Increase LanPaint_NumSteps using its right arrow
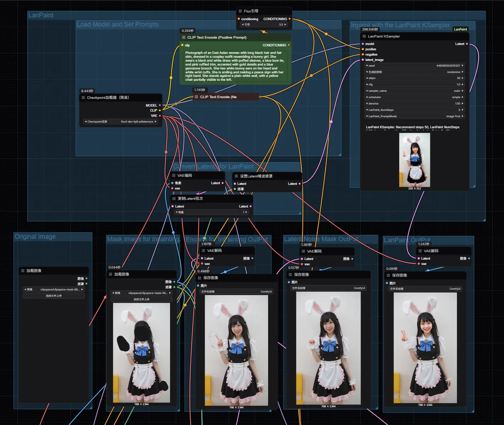504x425 pixels. click(x=463, y=110)
